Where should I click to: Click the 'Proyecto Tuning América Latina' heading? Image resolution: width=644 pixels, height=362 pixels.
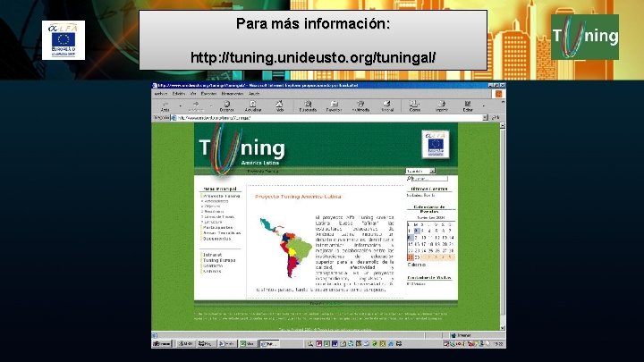(x=298, y=197)
